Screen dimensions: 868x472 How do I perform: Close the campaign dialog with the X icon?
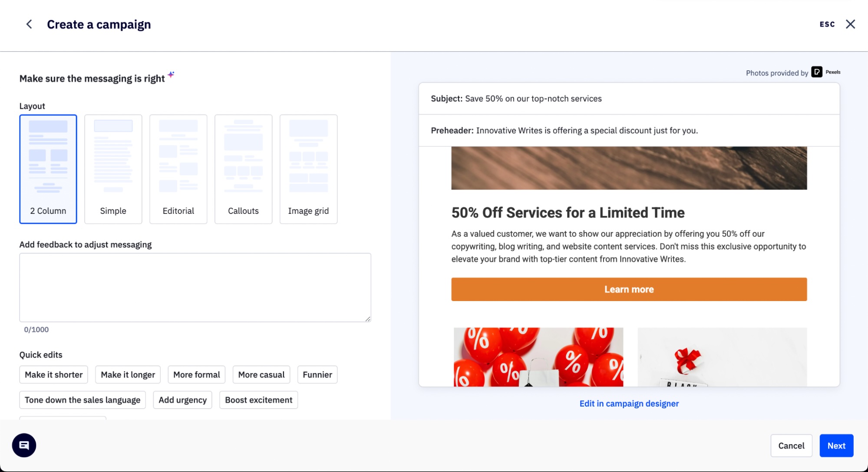[x=850, y=24]
